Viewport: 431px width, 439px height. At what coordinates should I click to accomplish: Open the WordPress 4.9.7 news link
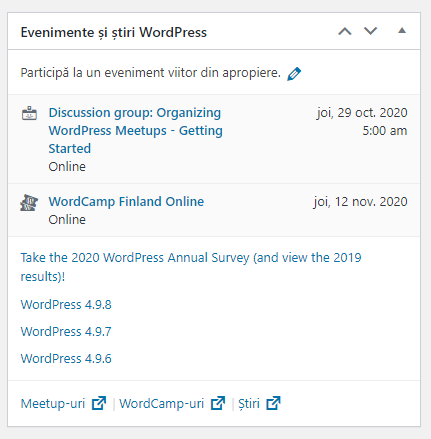[66, 332]
